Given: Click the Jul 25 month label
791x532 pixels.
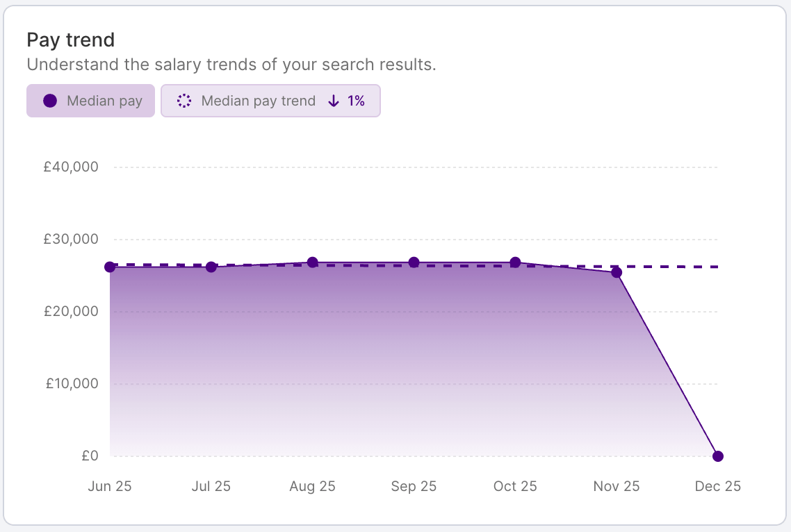Looking at the screenshot, I should tap(211, 486).
